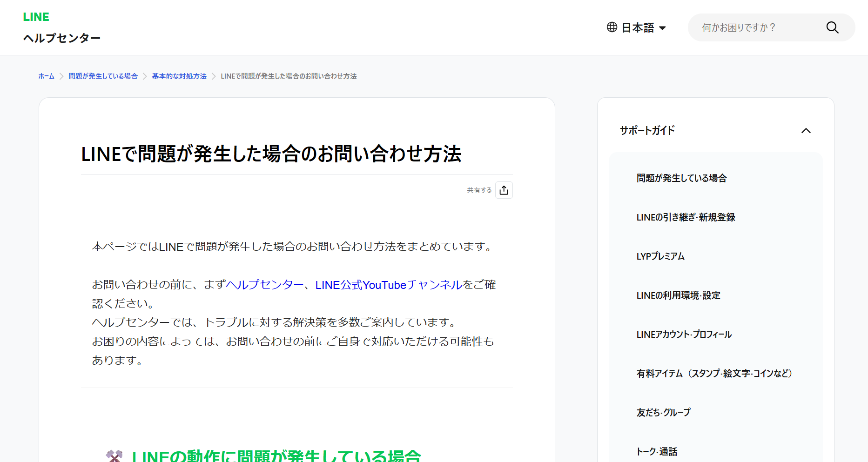Open 問題が発生している場合 breadcrumb link
The image size is (868, 462).
point(103,76)
